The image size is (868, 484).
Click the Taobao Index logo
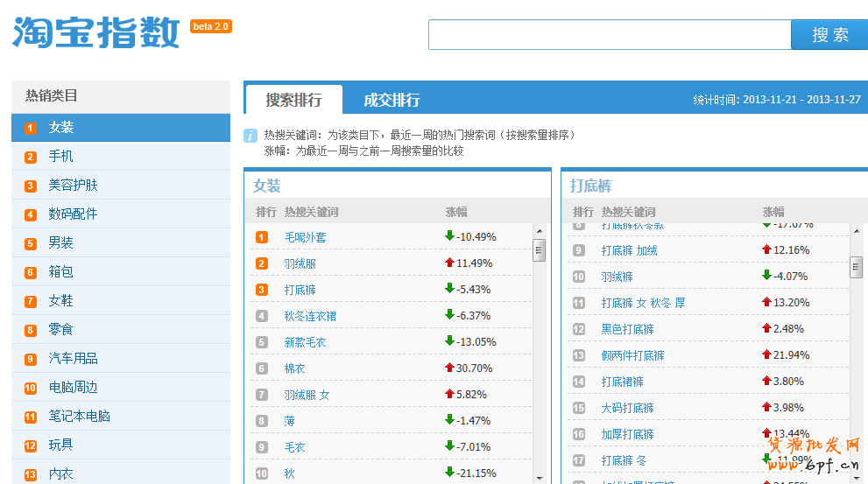95,32
